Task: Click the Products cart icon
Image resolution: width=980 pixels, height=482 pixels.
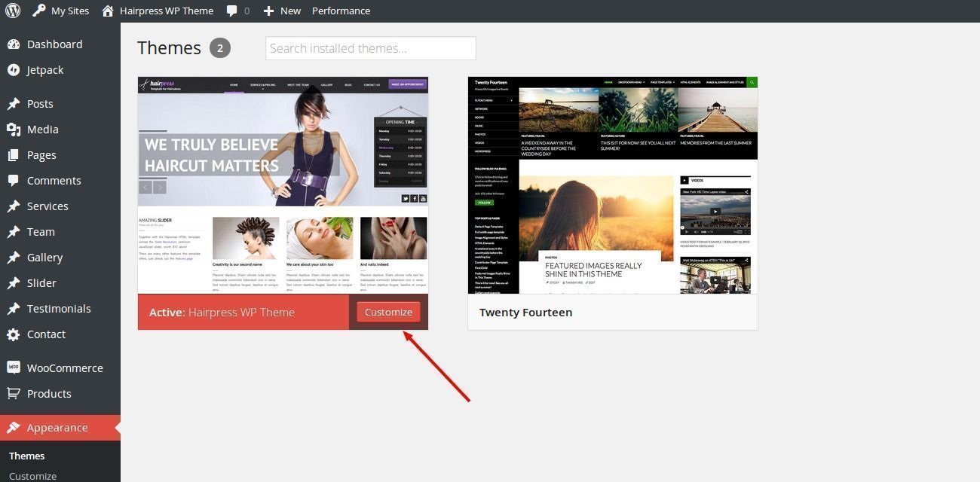Action: point(14,394)
